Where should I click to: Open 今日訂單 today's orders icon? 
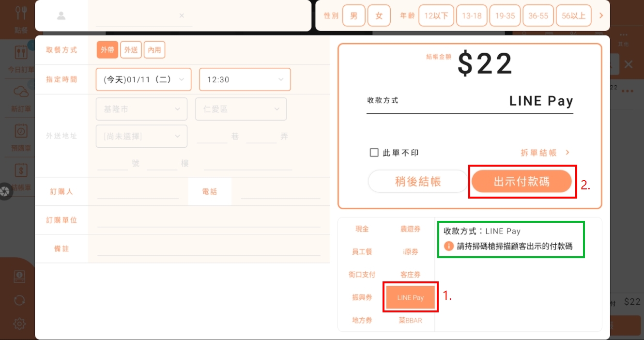pos(21,52)
